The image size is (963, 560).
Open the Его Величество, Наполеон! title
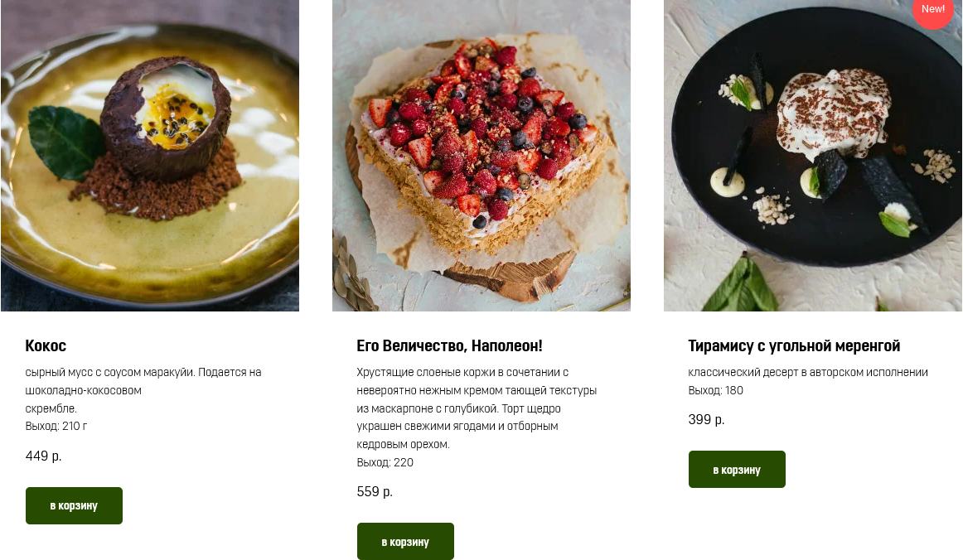[x=449, y=345]
